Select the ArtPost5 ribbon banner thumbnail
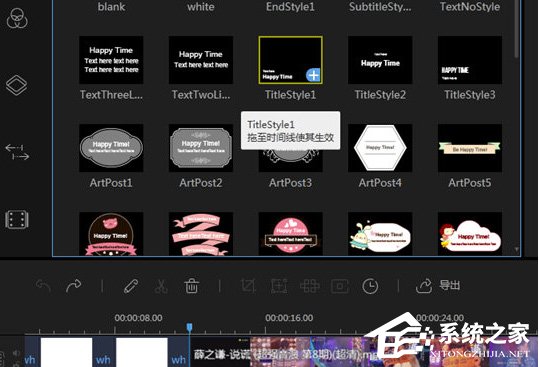 tap(470, 148)
